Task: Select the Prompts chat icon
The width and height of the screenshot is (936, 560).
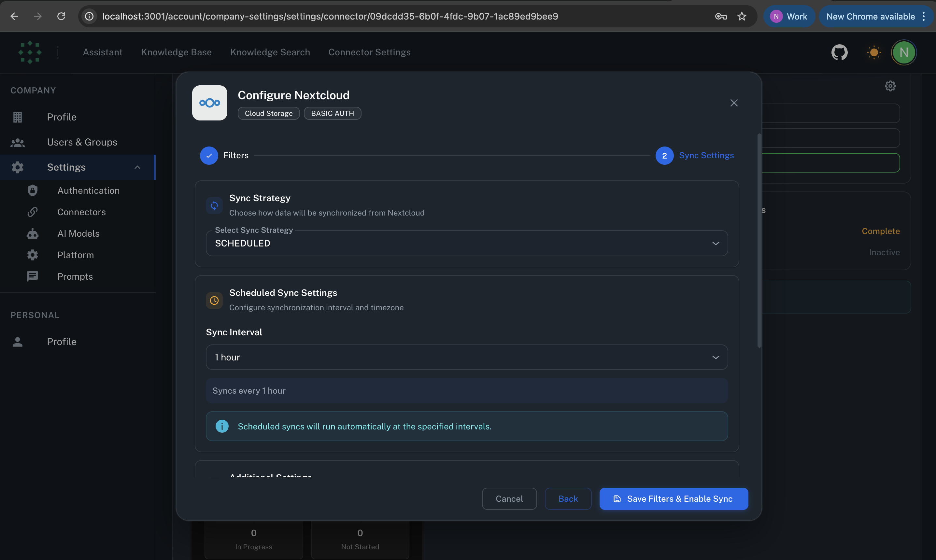Action: point(33,276)
